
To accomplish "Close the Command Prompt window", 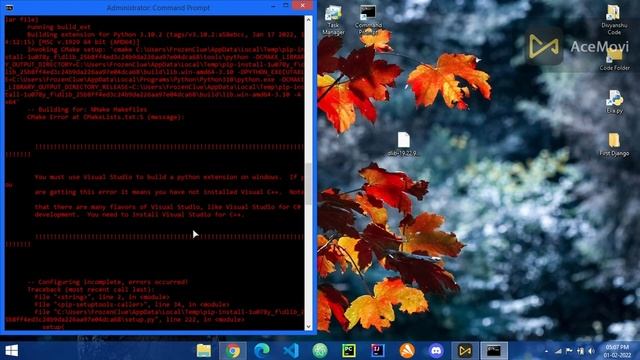I will point(302,5).
